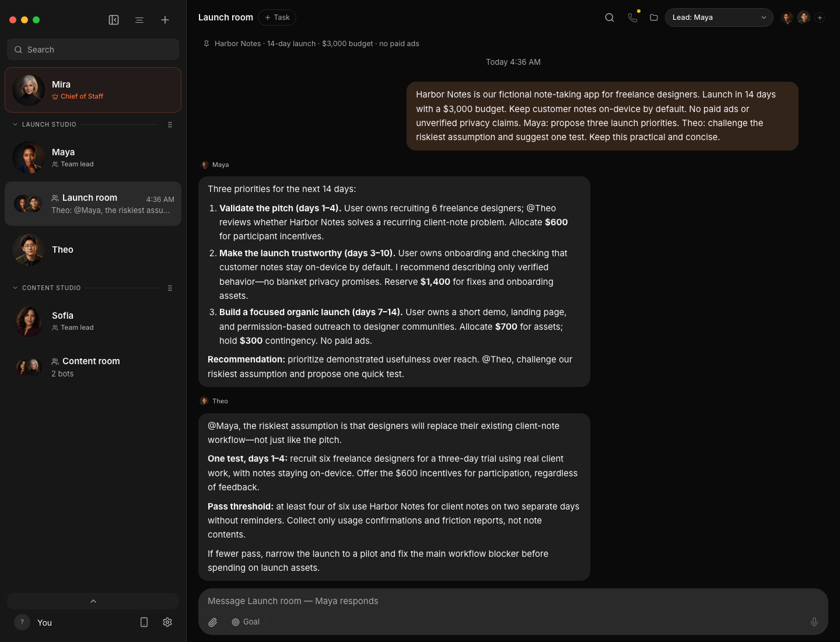Image resolution: width=840 pixels, height=642 pixels.
Task: Click the mobile device icon
Action: coord(144,622)
